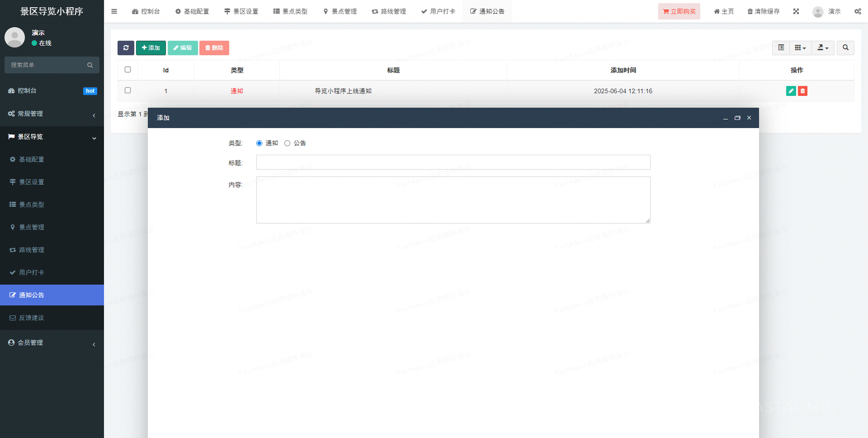Viewport: 868px width, 438px height.
Task: Switch to the 景点管理 top tab
Action: (340, 11)
